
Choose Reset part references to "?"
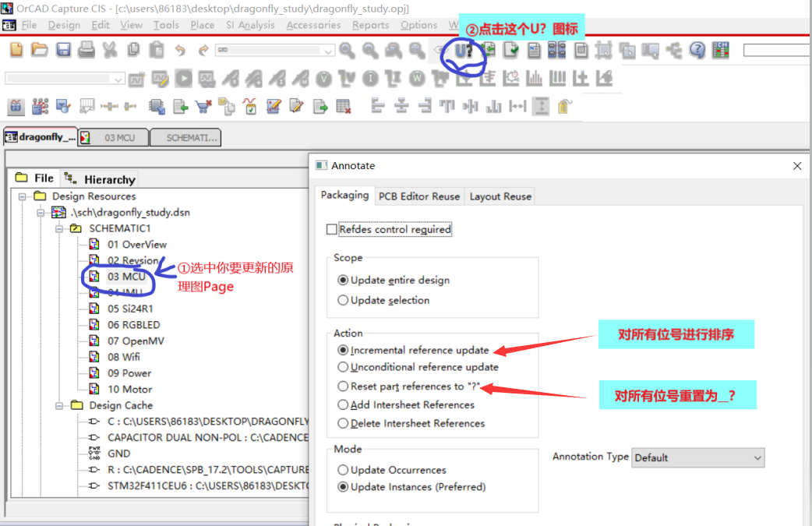pos(343,387)
